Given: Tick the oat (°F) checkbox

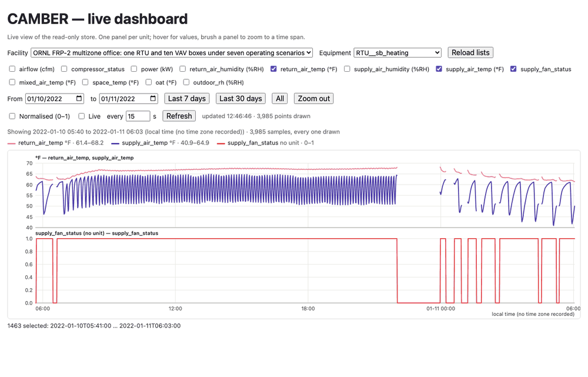Looking at the screenshot, I should click(x=149, y=82).
